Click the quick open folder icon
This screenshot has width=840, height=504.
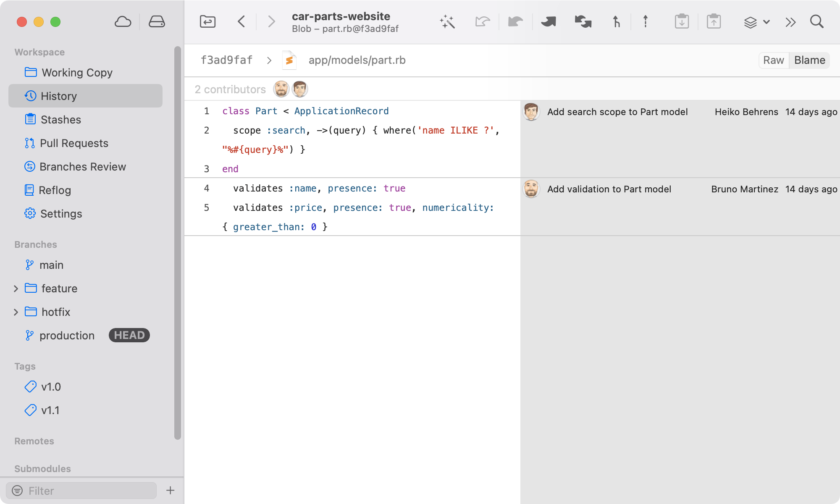tap(207, 22)
